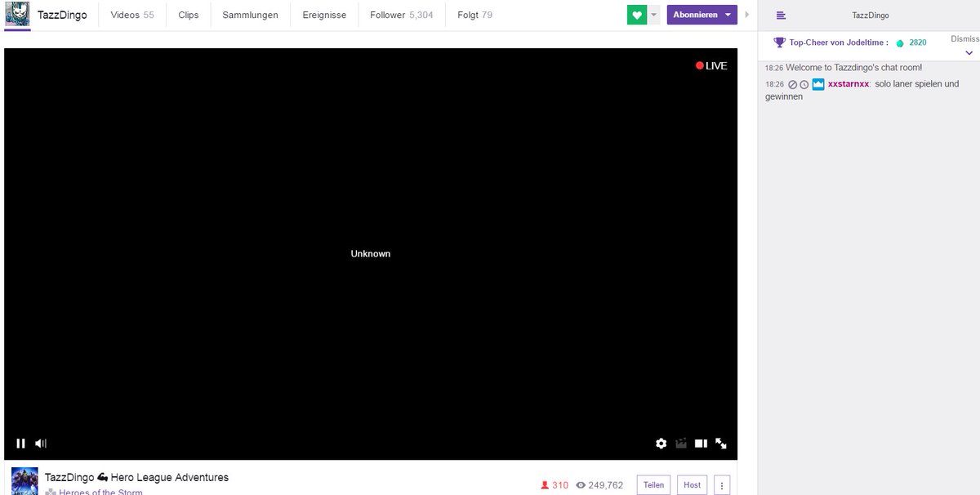The width and height of the screenshot is (980, 495).
Task: Click the Unknown text in the player
Action: [371, 254]
